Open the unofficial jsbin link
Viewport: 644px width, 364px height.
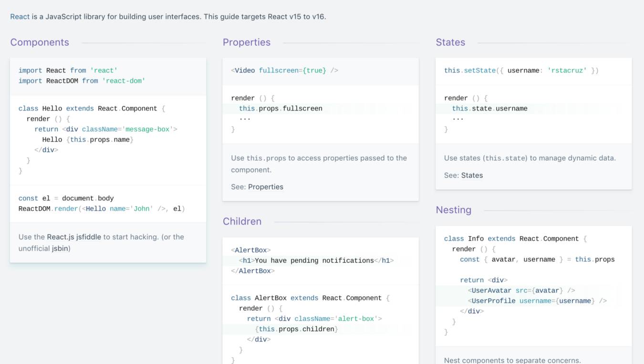point(60,249)
